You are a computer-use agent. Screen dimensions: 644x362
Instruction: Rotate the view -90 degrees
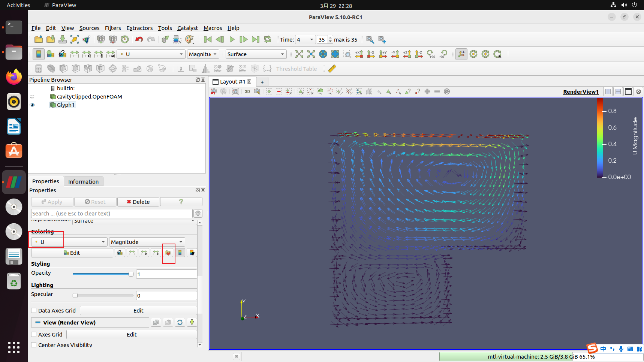443,54
